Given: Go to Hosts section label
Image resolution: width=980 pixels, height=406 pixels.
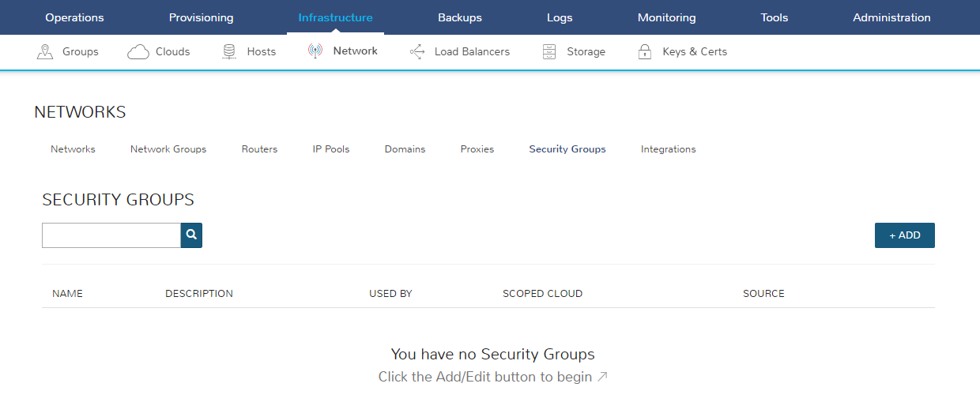Looking at the screenshot, I should 262,51.
